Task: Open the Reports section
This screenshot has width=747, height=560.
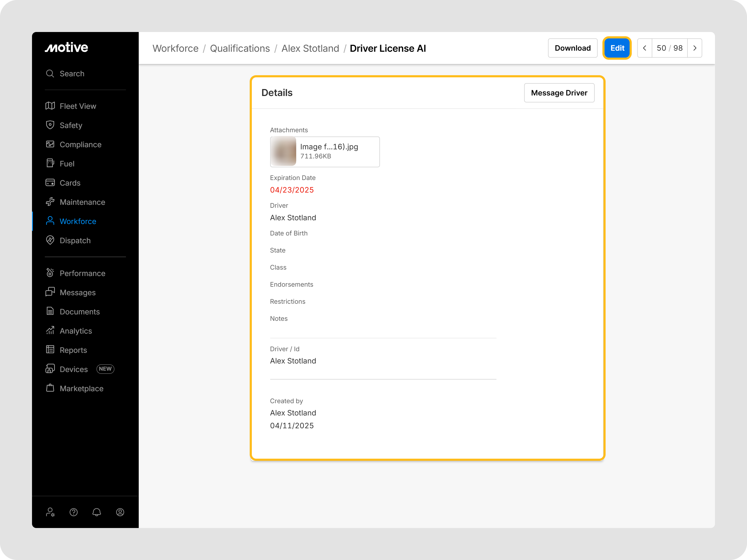Action: 73,350
